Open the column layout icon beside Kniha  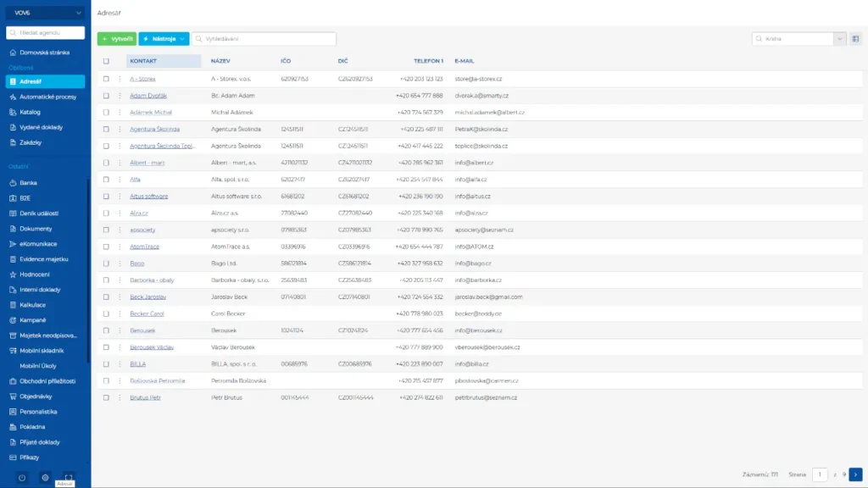(x=855, y=39)
